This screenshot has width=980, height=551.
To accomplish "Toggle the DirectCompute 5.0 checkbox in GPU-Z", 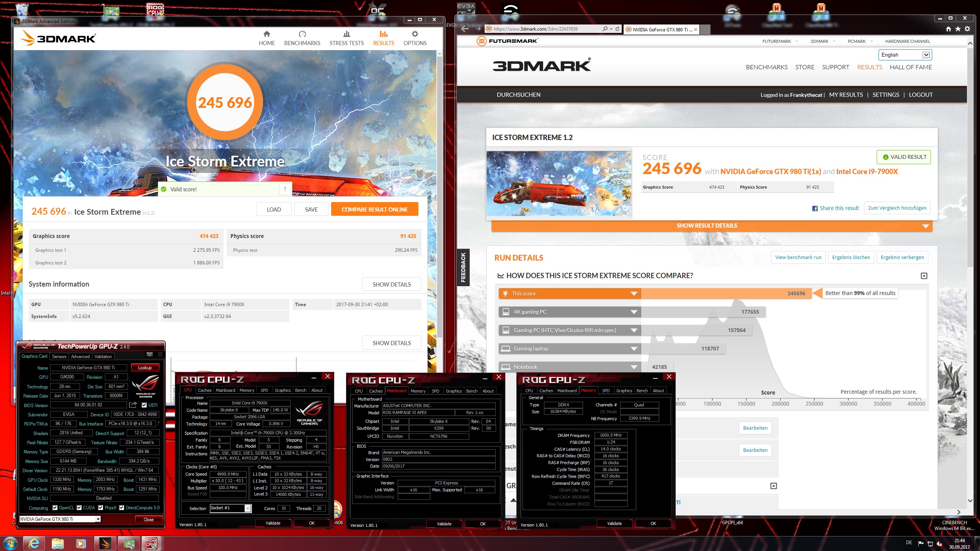I will 122,508.
